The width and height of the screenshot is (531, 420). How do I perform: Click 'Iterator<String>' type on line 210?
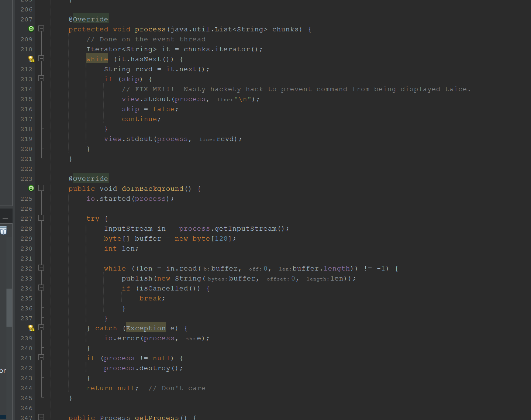click(x=121, y=49)
